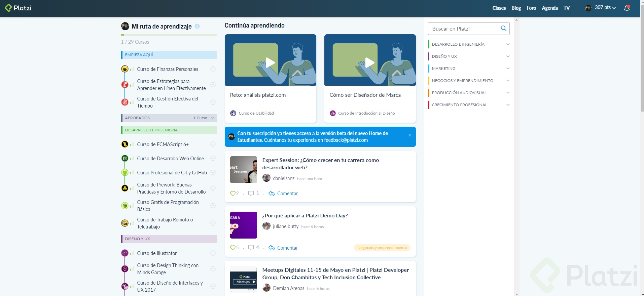This screenshot has width=644, height=296.
Task: Click the info icon beside Mi ruta de aprendizaje
Action: click(x=197, y=26)
